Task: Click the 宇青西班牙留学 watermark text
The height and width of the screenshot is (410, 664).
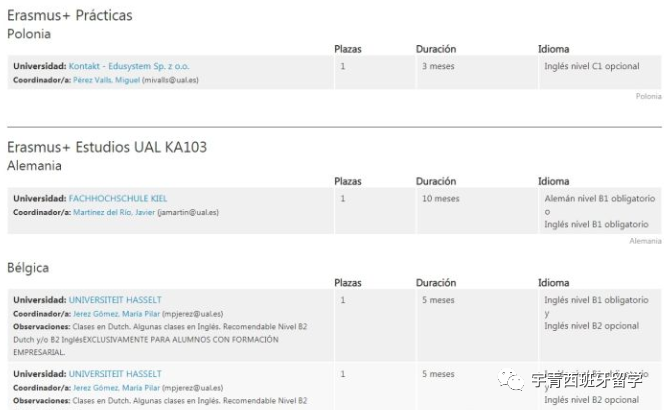Action: point(584,381)
